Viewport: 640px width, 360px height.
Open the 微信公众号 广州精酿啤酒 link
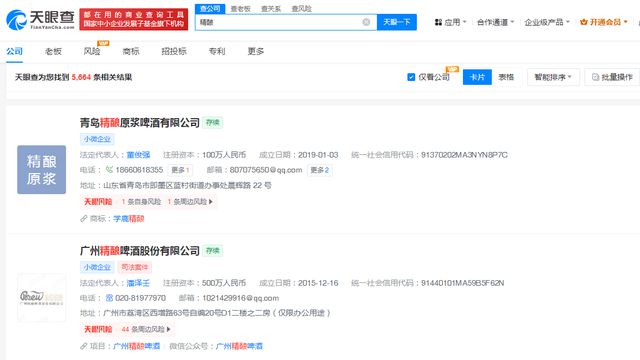(x=239, y=346)
